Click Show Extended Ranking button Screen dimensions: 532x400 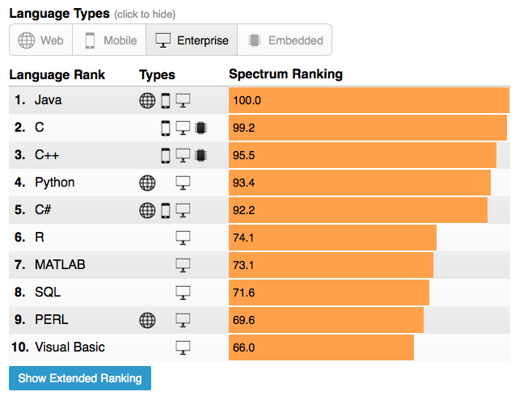(80, 378)
